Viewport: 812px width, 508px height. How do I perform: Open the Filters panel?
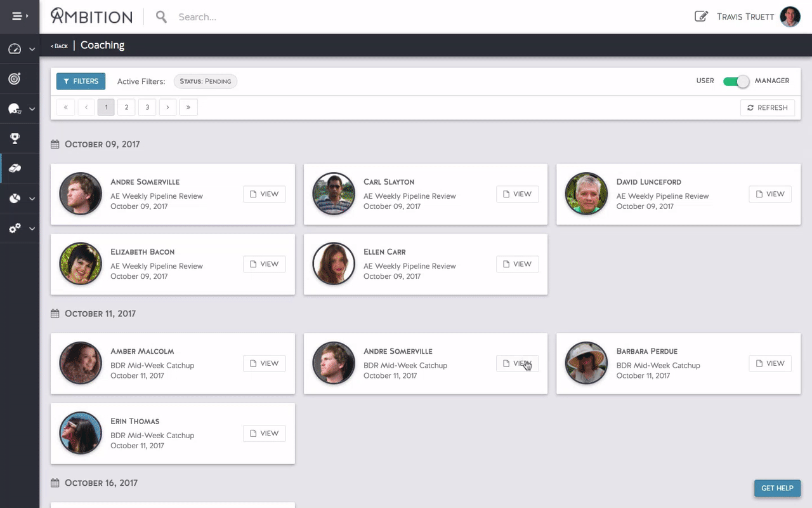pyautogui.click(x=81, y=81)
